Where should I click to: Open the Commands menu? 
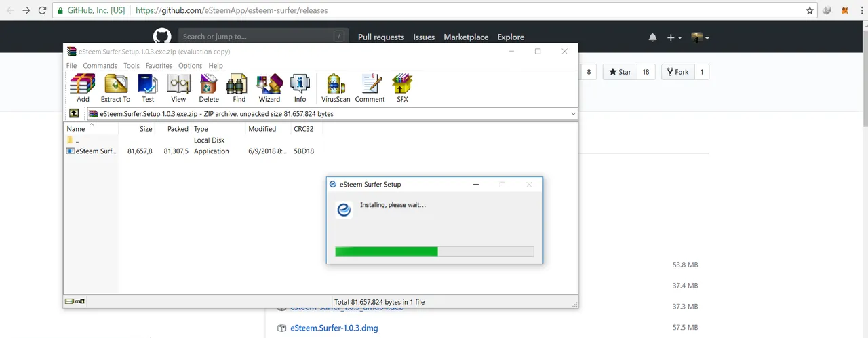(100, 66)
